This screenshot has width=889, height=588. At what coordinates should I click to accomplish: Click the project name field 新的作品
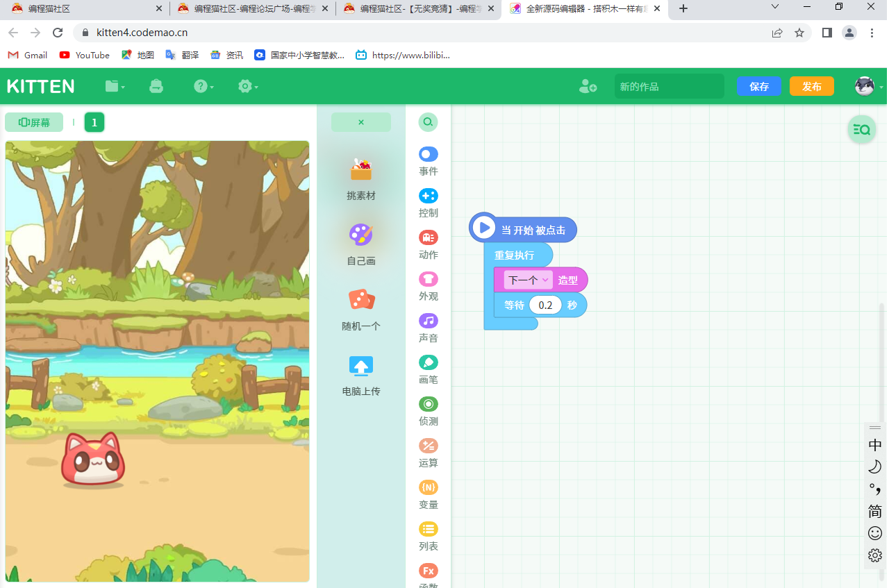[669, 86]
